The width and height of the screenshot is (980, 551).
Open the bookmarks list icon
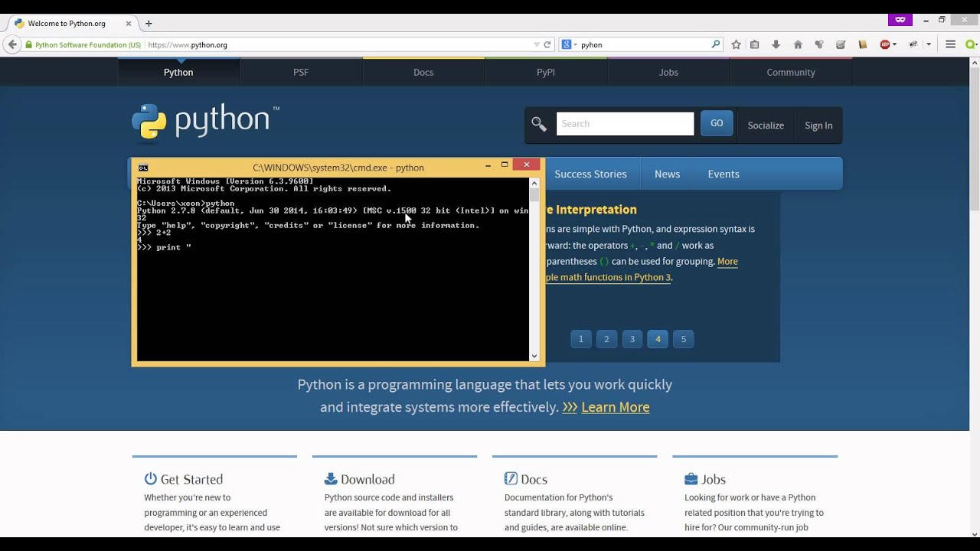coord(755,44)
